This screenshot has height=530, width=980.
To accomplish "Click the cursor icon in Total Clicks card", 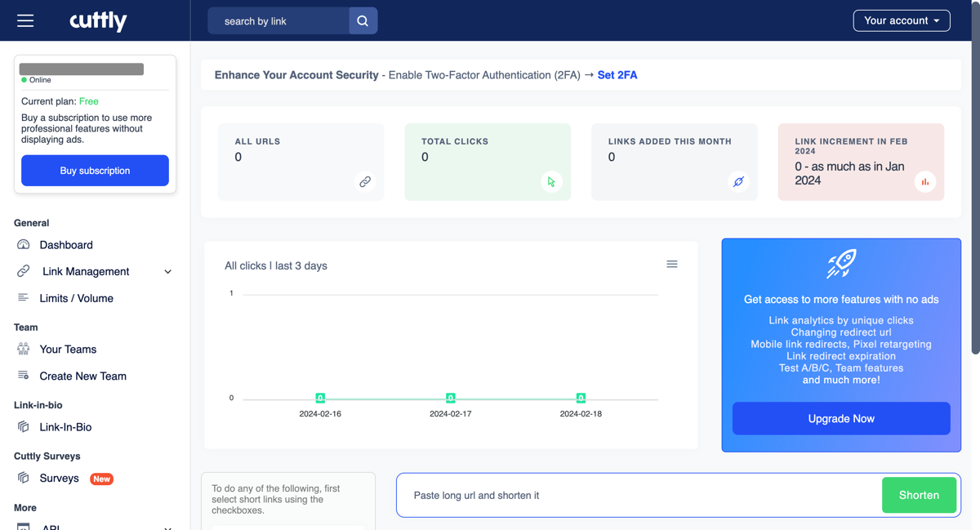I will pyautogui.click(x=551, y=182).
